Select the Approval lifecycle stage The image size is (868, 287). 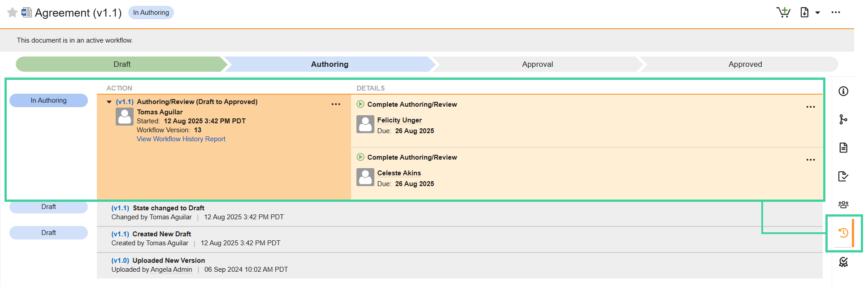(537, 64)
